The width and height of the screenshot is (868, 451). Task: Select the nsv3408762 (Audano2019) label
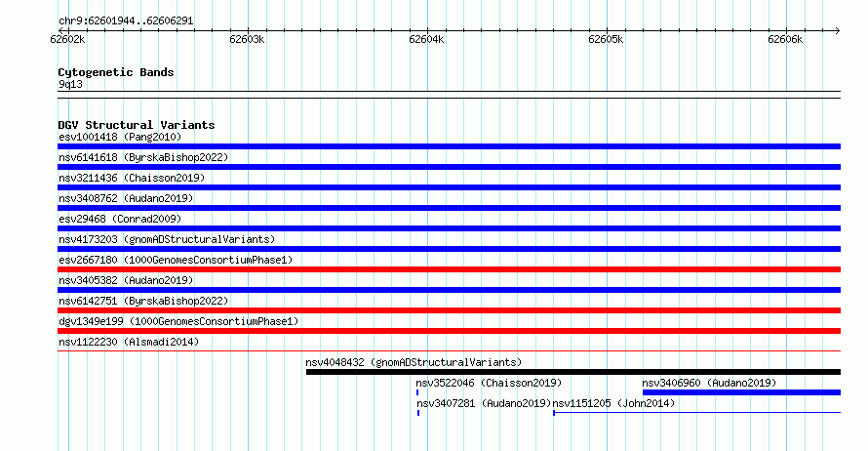tap(126, 198)
